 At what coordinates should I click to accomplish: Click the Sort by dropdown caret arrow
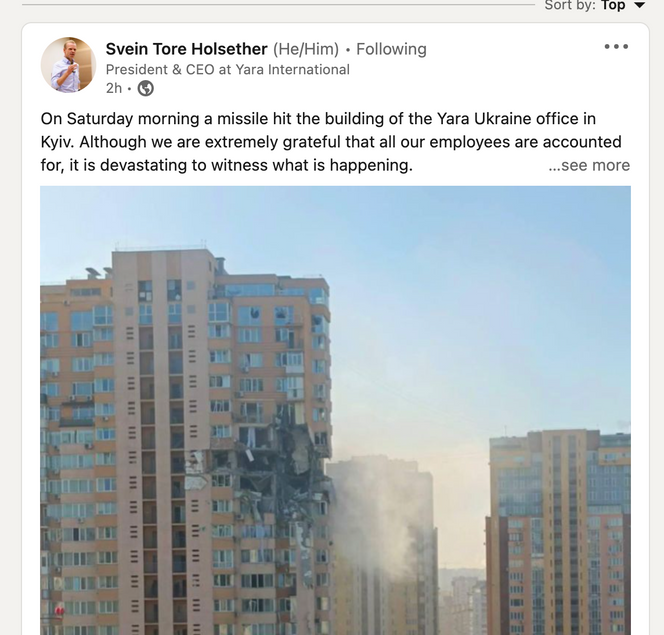[639, 6]
